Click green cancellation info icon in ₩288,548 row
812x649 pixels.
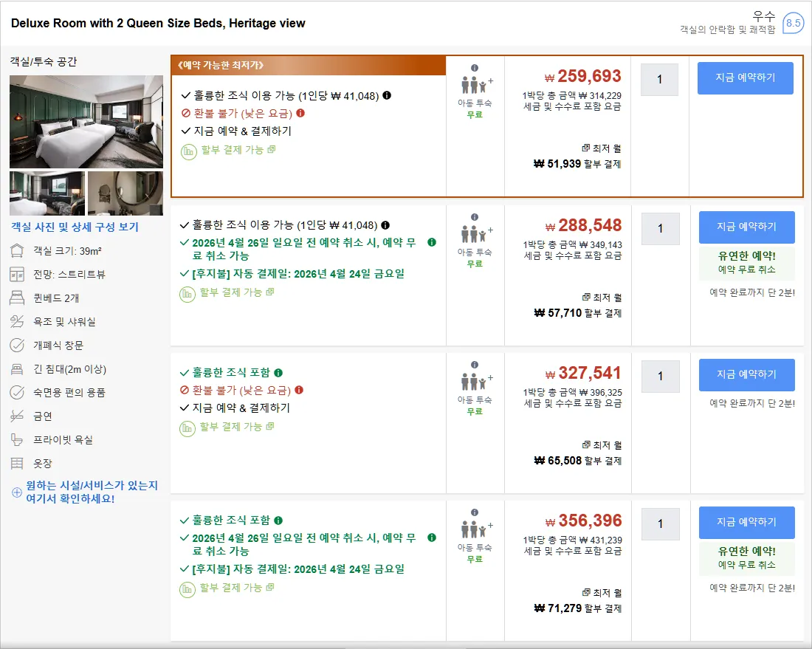431,242
